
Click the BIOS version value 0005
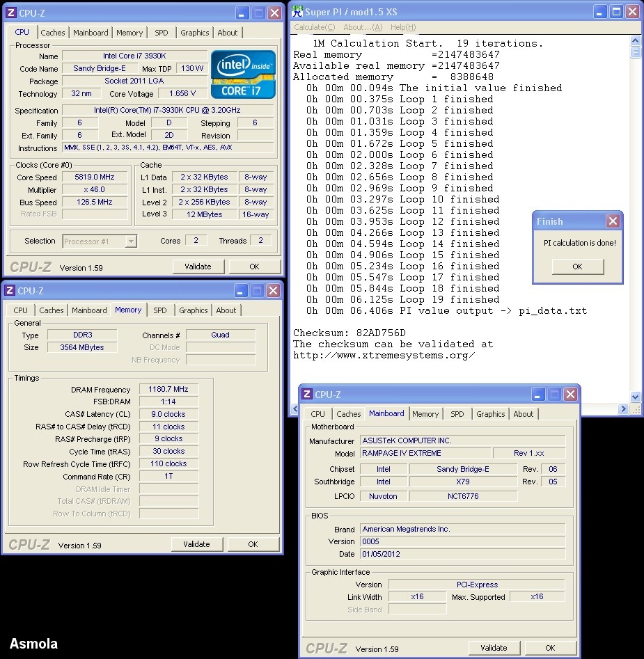click(x=462, y=541)
